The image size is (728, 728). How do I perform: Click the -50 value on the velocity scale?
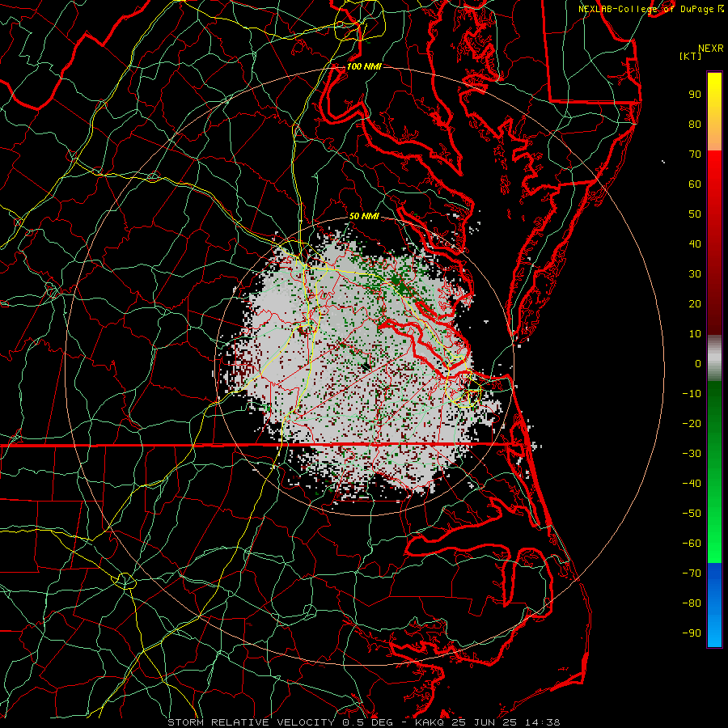tap(692, 514)
